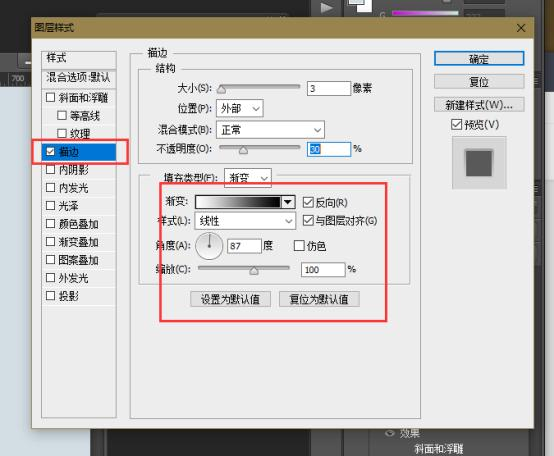
Task: Click the 不透明度(O) slider handle
Action: (243, 150)
